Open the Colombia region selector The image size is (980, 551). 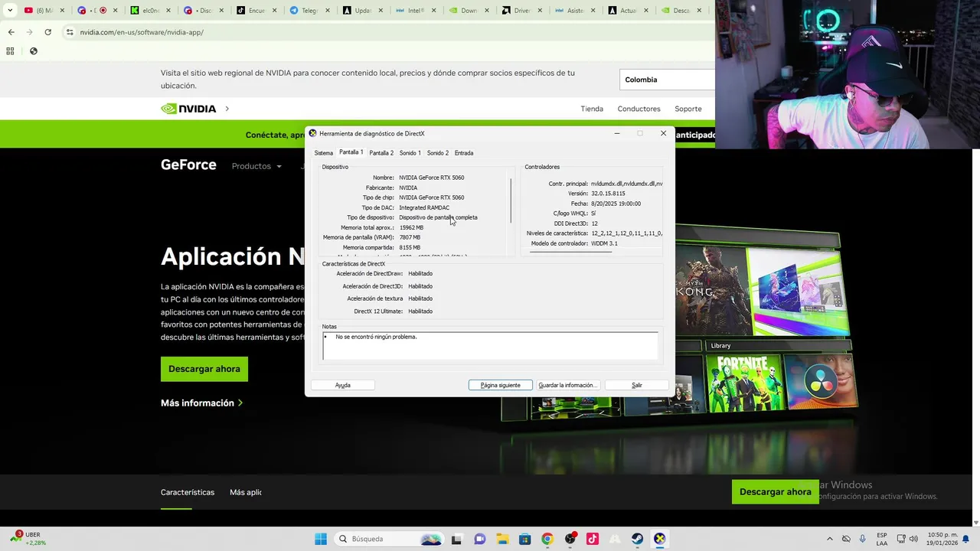[x=666, y=80]
